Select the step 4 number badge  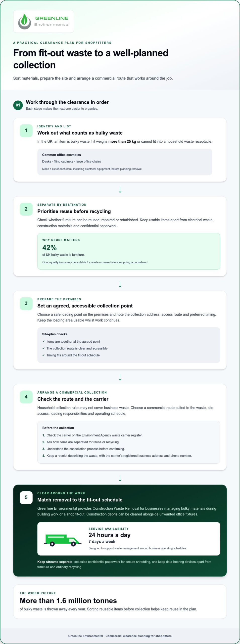[26, 397]
